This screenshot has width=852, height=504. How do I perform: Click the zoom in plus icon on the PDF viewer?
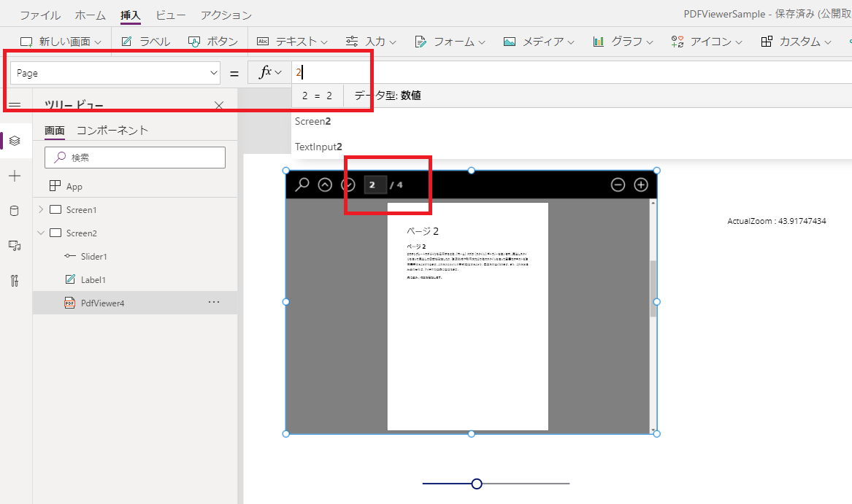[641, 185]
